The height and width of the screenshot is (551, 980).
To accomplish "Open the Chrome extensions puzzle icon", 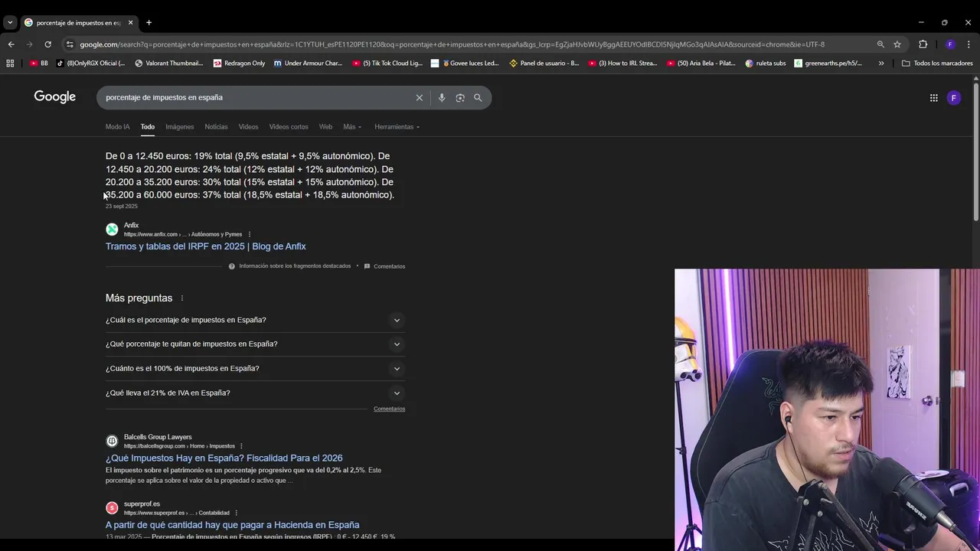I will click(923, 44).
